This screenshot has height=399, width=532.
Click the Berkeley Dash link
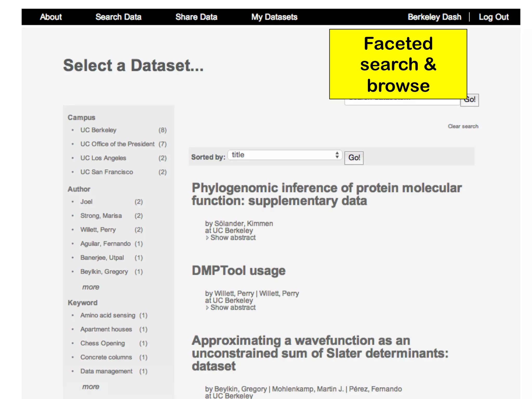(x=434, y=17)
